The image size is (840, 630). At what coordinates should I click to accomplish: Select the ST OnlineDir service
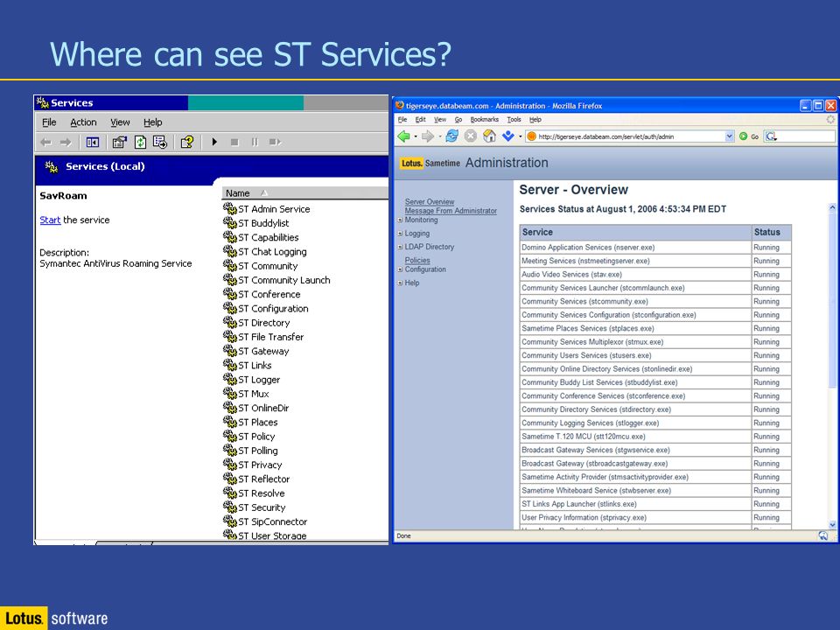tap(256, 408)
